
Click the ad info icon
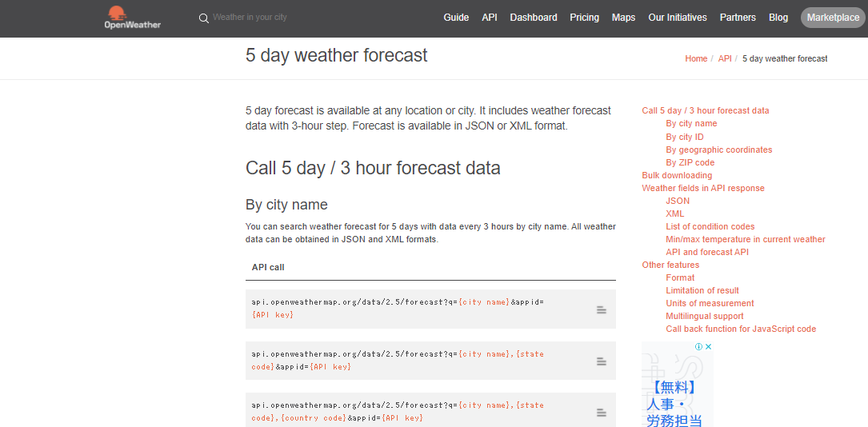coord(698,347)
